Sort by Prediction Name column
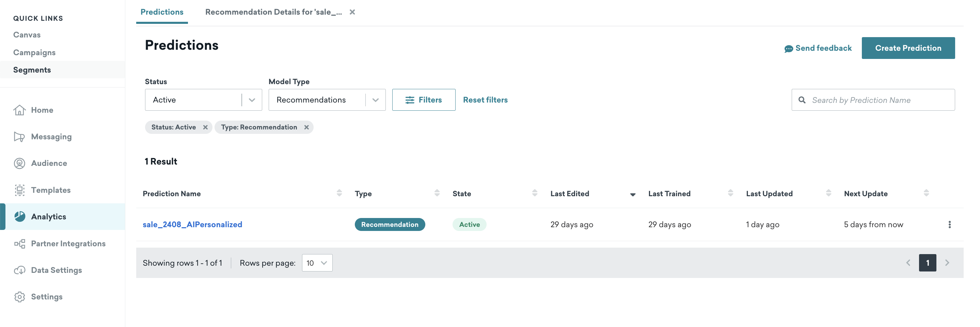 [x=339, y=193]
